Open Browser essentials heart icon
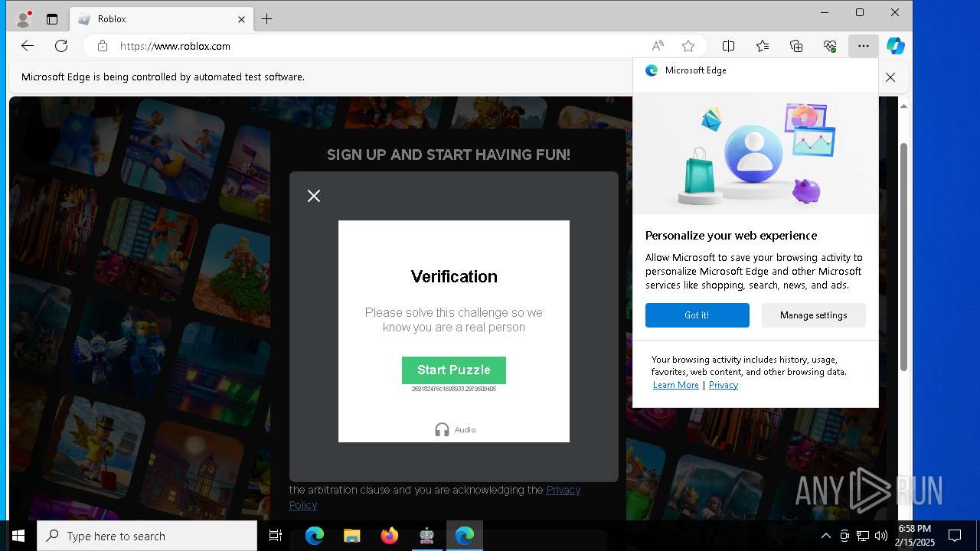 pyautogui.click(x=830, y=46)
